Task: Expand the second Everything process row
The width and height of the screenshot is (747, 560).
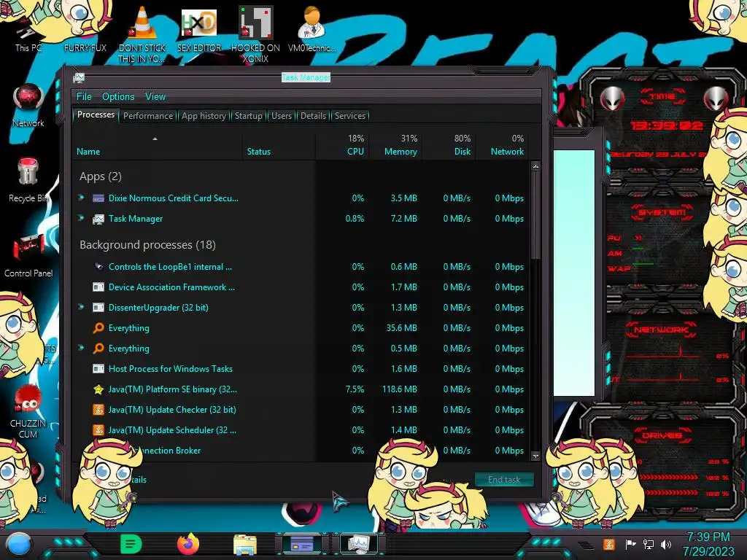Action: pos(82,348)
